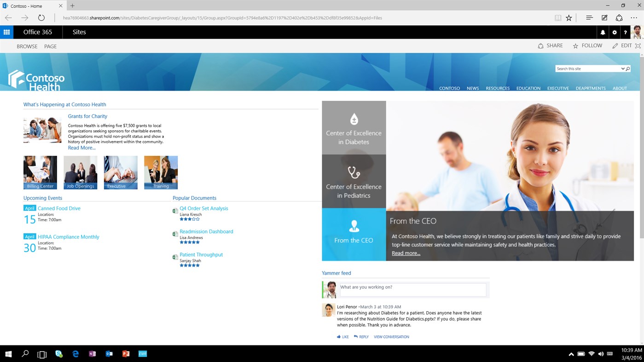LIKE Lori Penor's Yammer post
The height and width of the screenshot is (362, 644).
343,337
